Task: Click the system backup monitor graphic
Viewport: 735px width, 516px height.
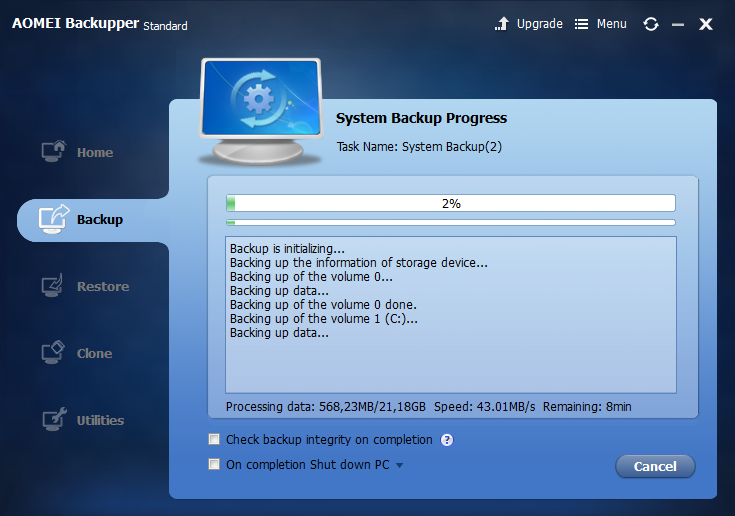Action: 261,111
